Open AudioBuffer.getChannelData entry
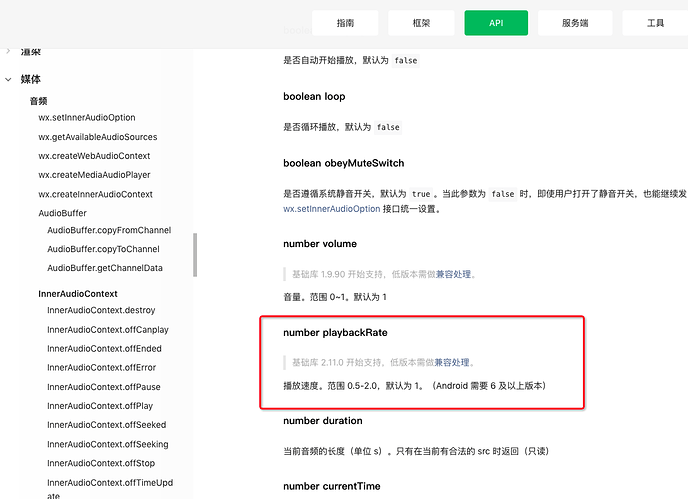This screenshot has width=688, height=499. point(105,268)
